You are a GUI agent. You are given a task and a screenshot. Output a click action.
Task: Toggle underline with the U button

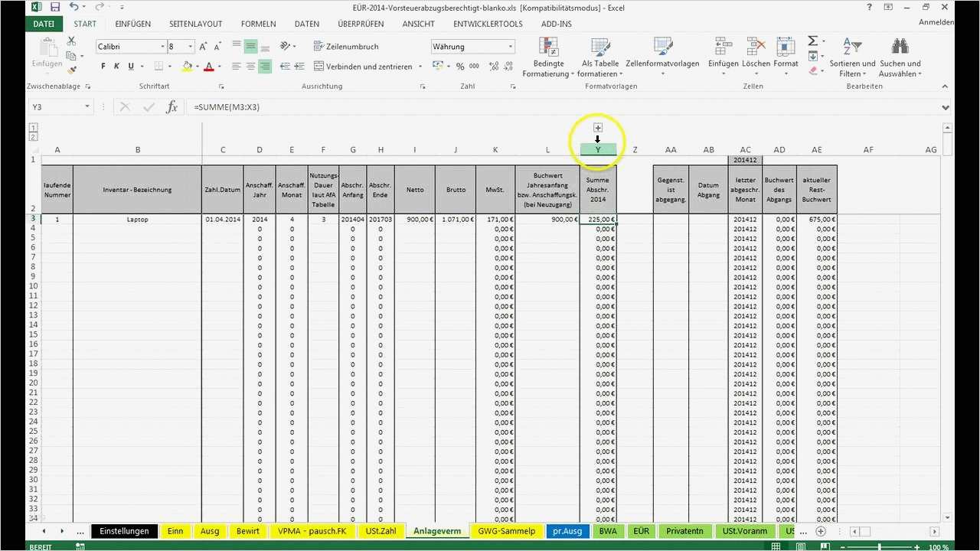(129, 66)
